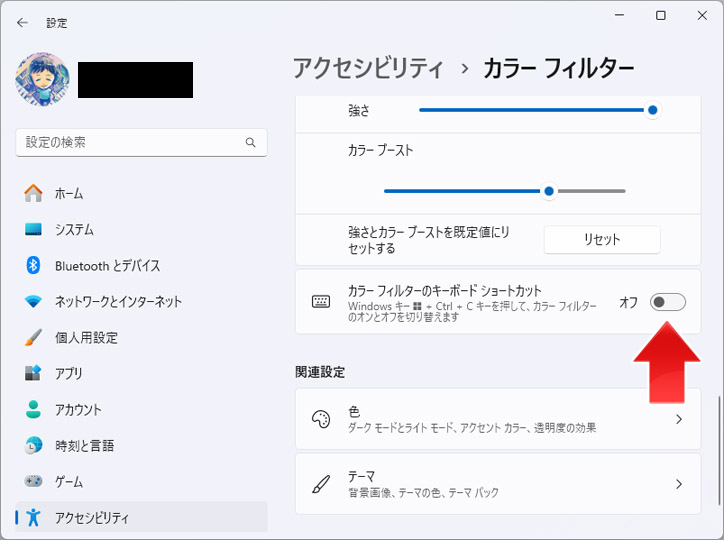Click the アクセシビリティ figure icon
Viewport: 724px width, 540px height.
pos(33,517)
